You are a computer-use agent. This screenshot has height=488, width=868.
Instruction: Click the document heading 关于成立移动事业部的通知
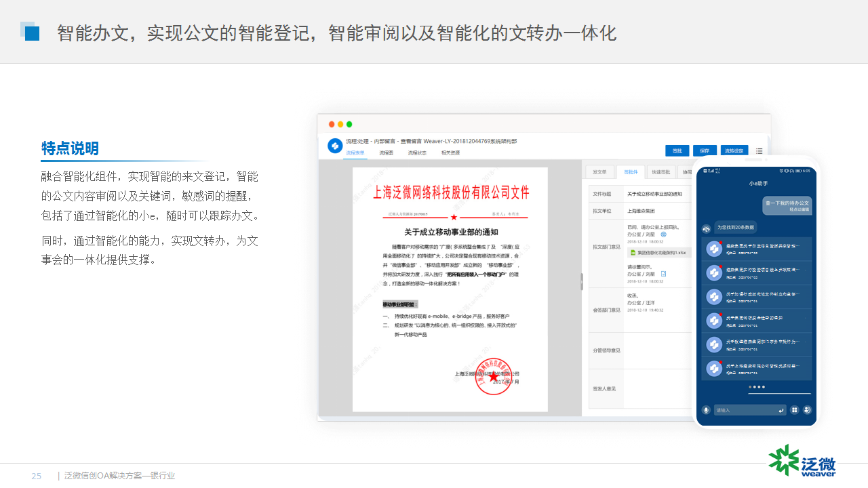(451, 232)
